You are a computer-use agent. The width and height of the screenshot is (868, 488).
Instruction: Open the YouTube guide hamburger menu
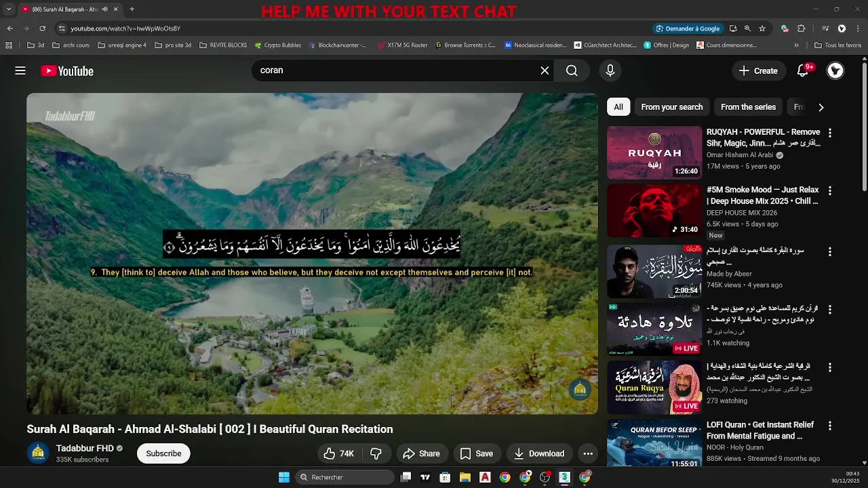point(20,70)
